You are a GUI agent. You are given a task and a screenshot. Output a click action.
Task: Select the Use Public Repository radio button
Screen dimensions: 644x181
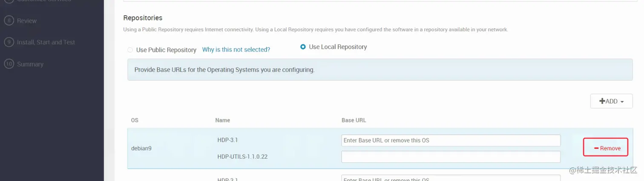130,50
